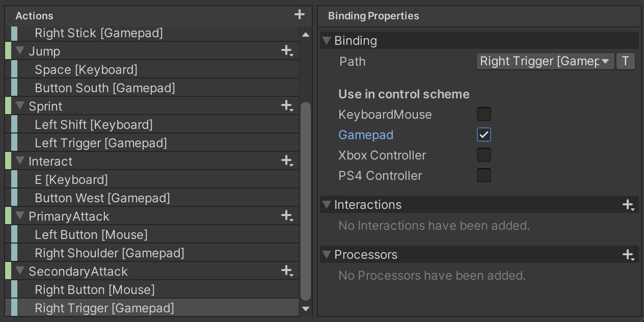This screenshot has width=644, height=322.
Task: Enable the Xbox Controller scheme checkbox
Action: (484, 155)
